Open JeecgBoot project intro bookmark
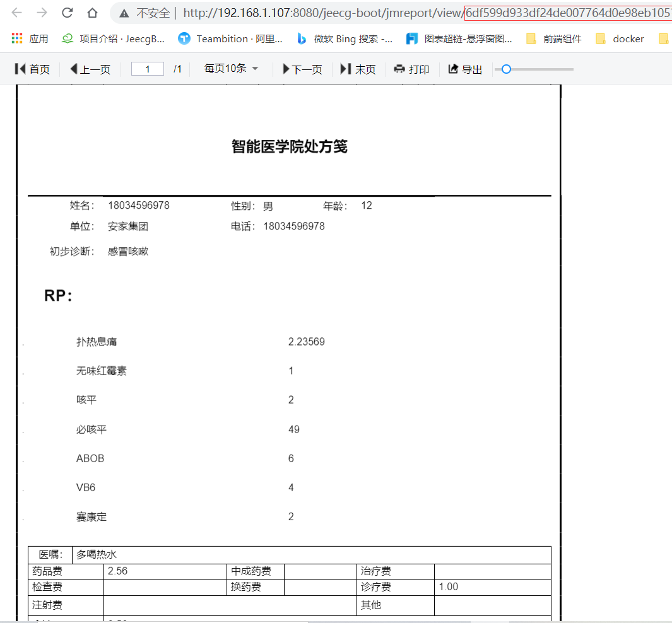The width and height of the screenshot is (672, 623). pyautogui.click(x=113, y=39)
